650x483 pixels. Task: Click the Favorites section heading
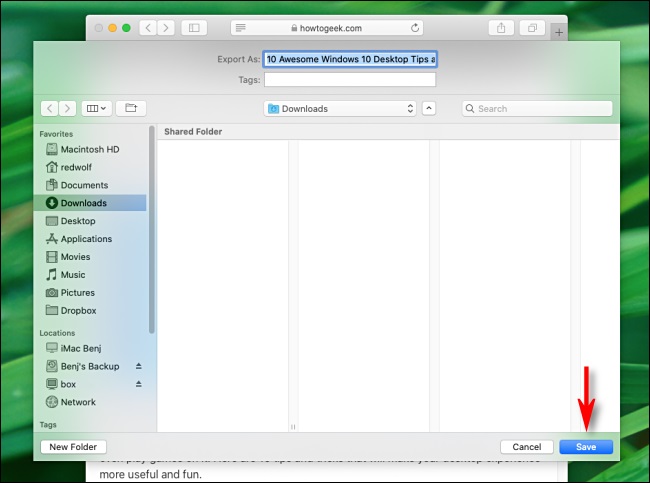56,134
